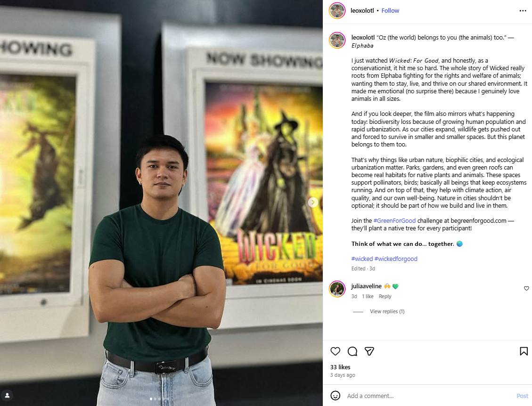The width and height of the screenshot is (532, 406).
Task: Reply to julieaveline's comment
Action: coord(385,296)
